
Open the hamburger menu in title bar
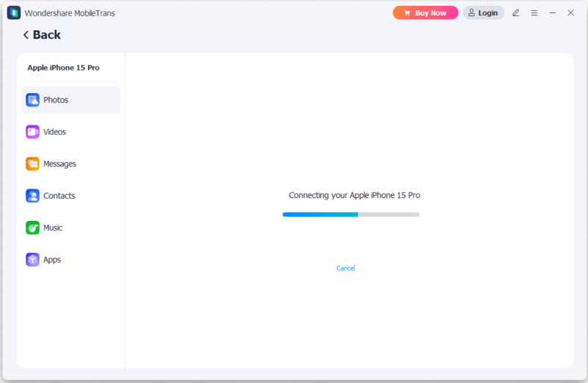534,13
